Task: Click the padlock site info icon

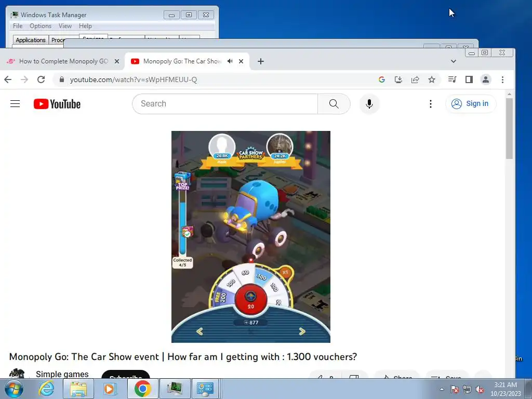Action: coord(61,79)
